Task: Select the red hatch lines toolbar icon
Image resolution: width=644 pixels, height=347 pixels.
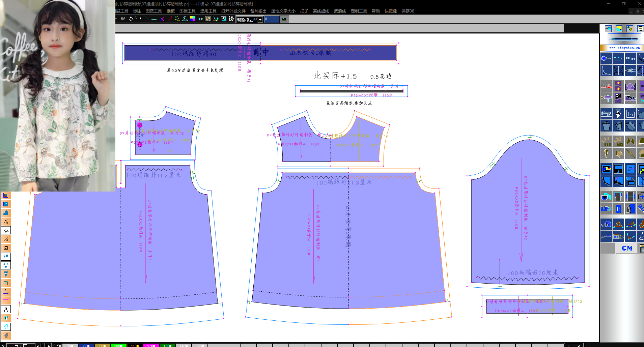Action: tap(169, 19)
